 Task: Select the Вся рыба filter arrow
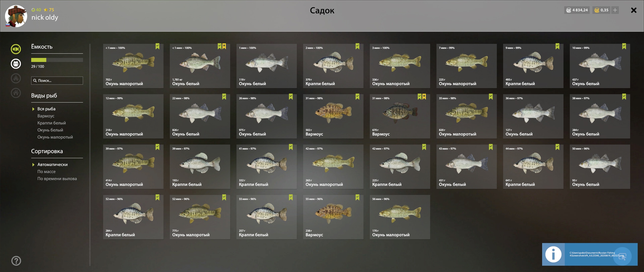pos(33,109)
